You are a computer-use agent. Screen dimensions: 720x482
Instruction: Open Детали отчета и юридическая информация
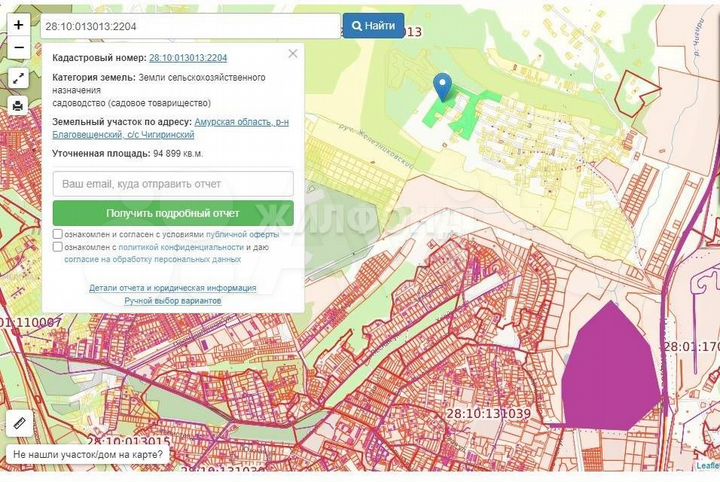coord(173,288)
